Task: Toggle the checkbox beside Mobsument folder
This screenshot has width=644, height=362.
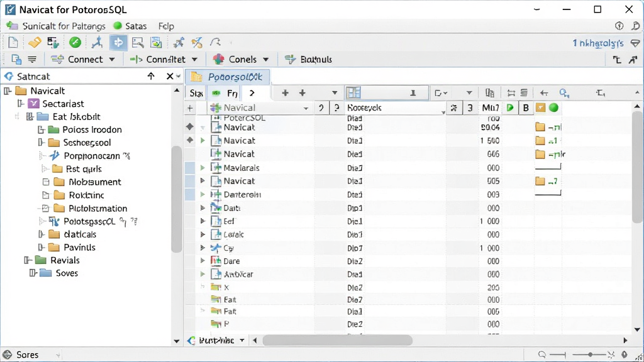Action: point(46,182)
